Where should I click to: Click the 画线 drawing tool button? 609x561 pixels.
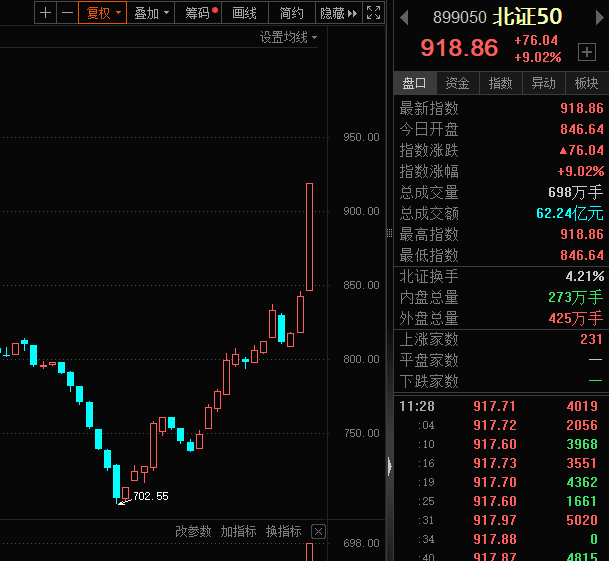(x=244, y=13)
